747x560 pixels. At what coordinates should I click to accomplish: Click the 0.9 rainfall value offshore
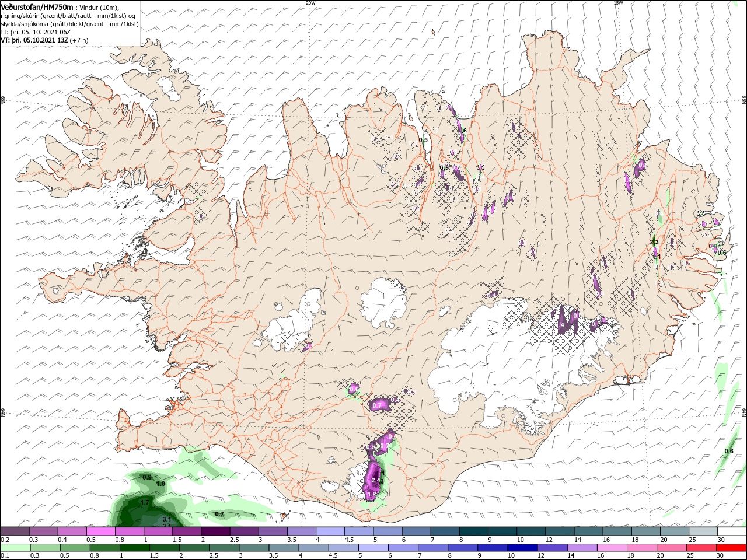(147, 477)
